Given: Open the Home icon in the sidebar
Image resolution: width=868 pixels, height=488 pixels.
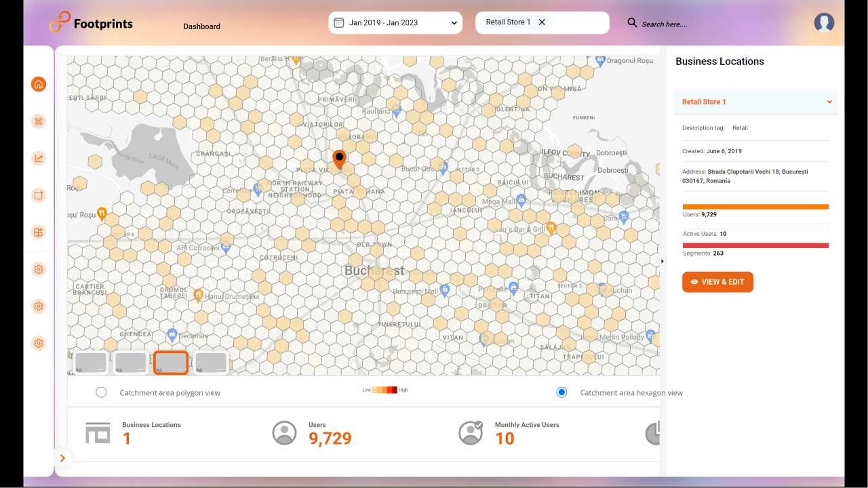Looking at the screenshot, I should 39,85.
